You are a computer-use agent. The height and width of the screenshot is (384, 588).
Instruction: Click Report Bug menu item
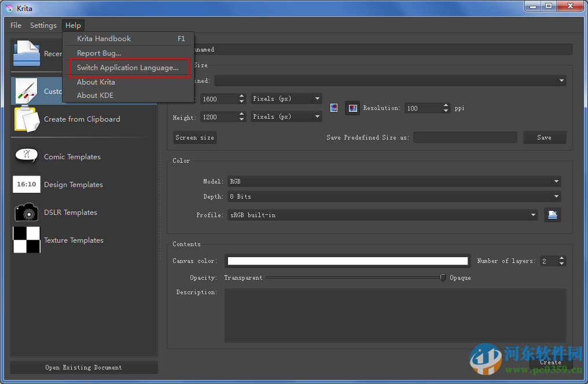99,53
